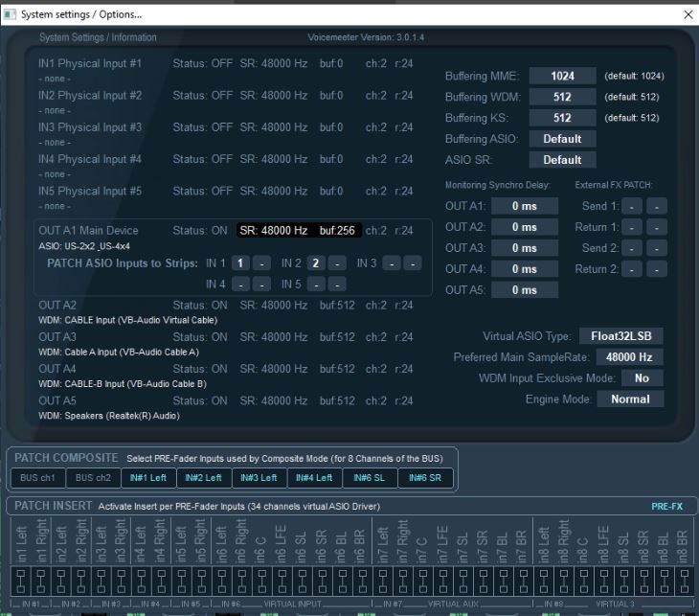Open Buffering KS value selector
This screenshot has height=616, width=699.
[x=562, y=118]
